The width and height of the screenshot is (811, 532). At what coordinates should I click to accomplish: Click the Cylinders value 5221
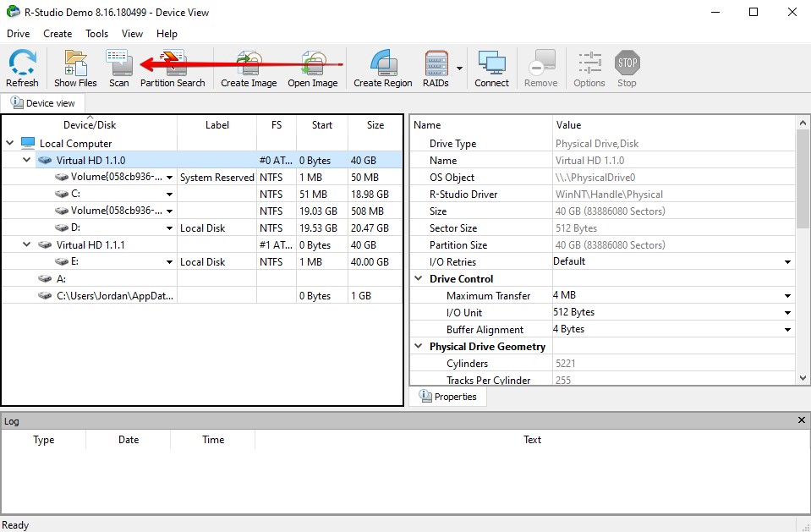tap(565, 364)
